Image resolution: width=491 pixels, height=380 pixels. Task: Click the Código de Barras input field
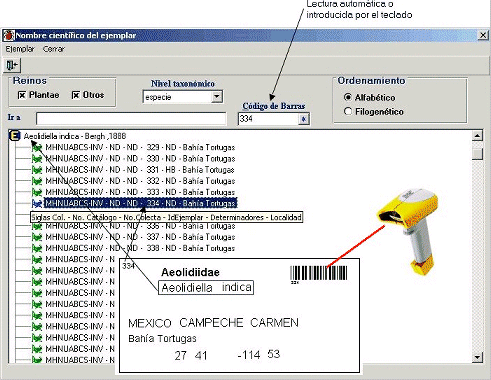pyautogui.click(x=269, y=119)
